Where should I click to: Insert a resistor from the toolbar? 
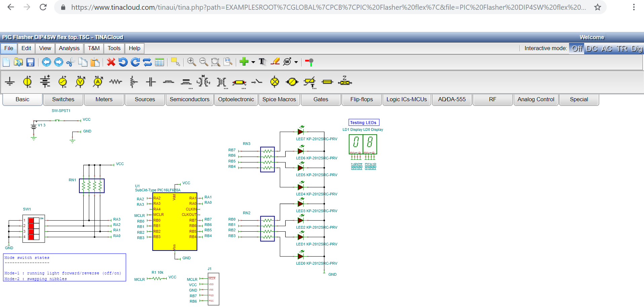click(x=115, y=82)
